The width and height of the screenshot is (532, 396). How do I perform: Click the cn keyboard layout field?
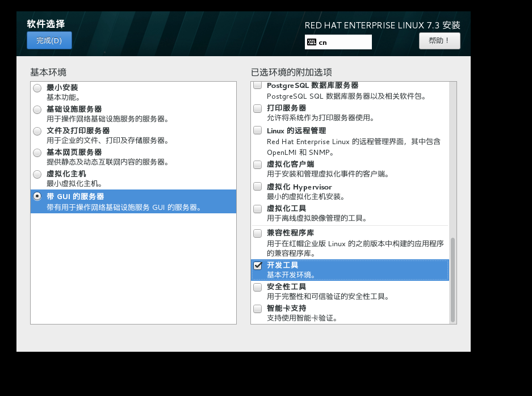(338, 42)
